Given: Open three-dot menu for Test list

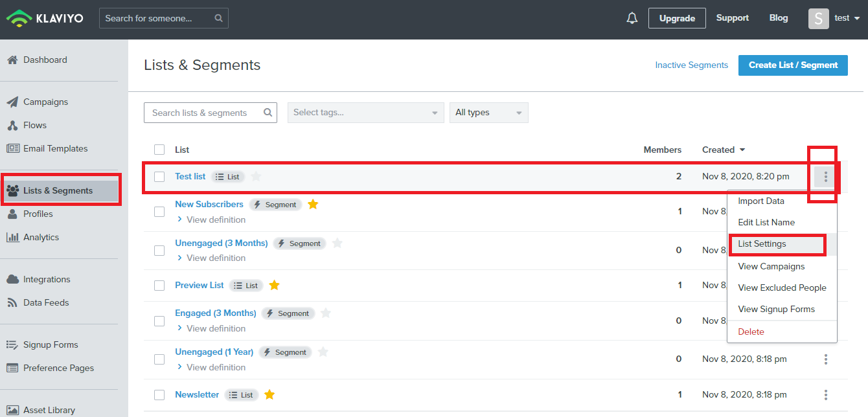Looking at the screenshot, I should (x=825, y=176).
